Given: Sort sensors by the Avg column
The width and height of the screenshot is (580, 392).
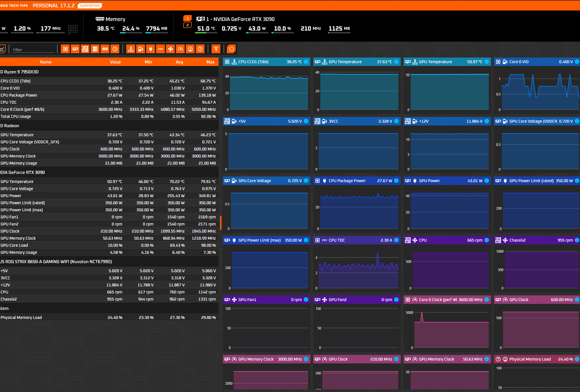Looking at the screenshot, I should click(180, 62).
